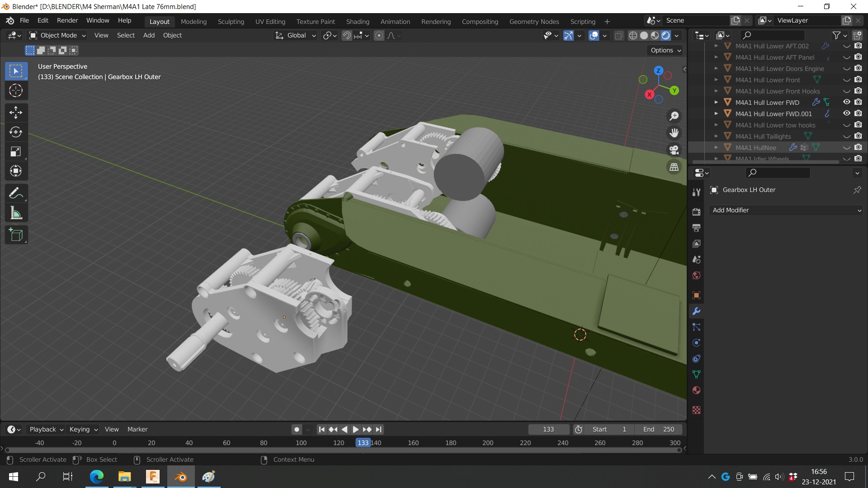Click the current frame field showing 133
Image resolution: width=868 pixels, height=488 pixels.
[x=548, y=429]
